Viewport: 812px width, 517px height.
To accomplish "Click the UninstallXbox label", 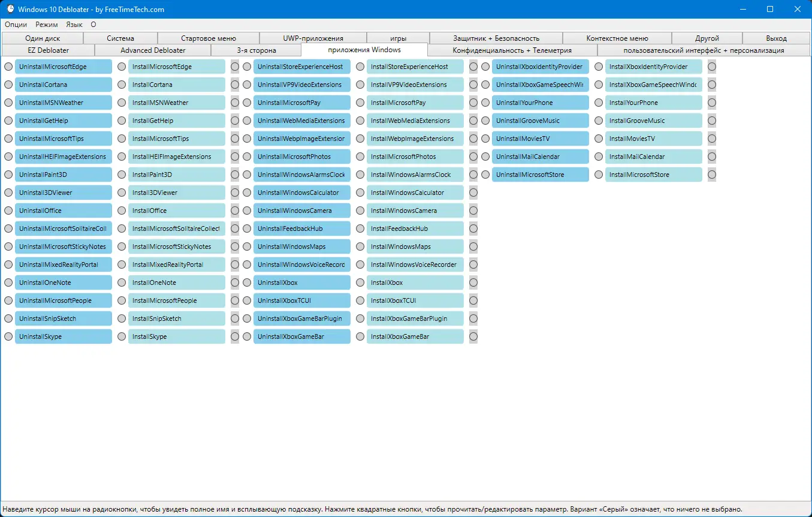I will point(302,282).
